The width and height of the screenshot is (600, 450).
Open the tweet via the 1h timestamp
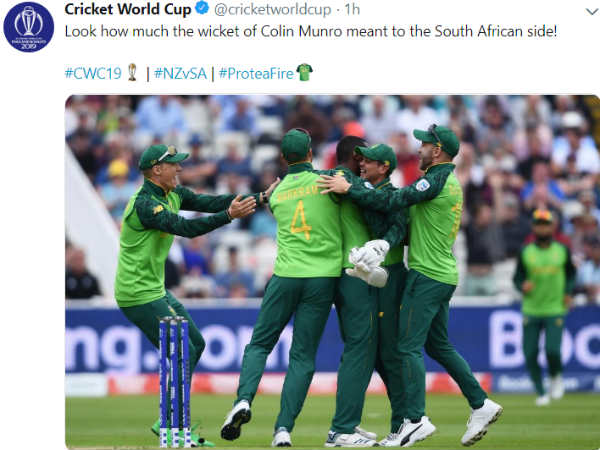[352, 9]
